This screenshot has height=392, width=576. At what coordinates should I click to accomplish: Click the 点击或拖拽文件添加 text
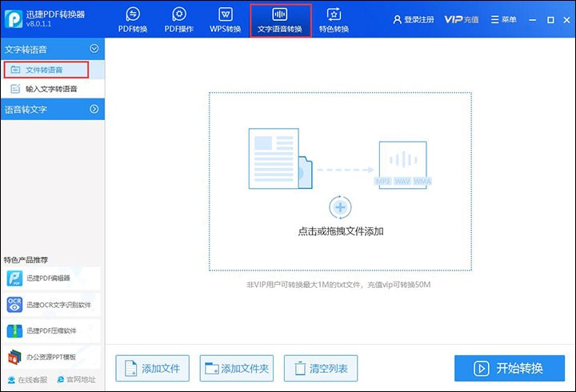[341, 231]
